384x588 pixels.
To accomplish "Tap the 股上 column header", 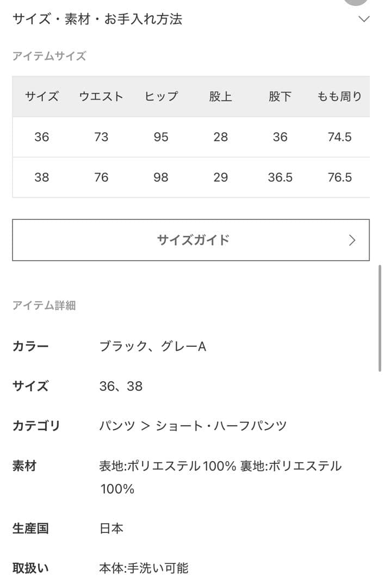I will (x=221, y=96).
